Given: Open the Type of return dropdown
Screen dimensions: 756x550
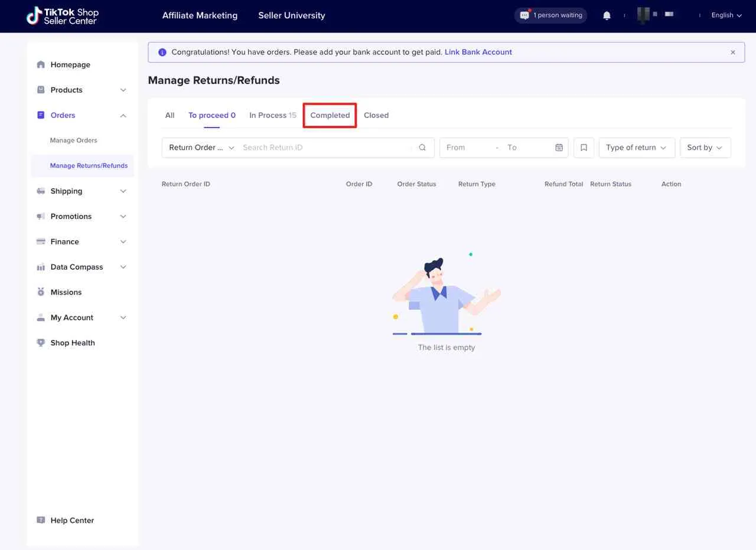Looking at the screenshot, I should point(636,148).
